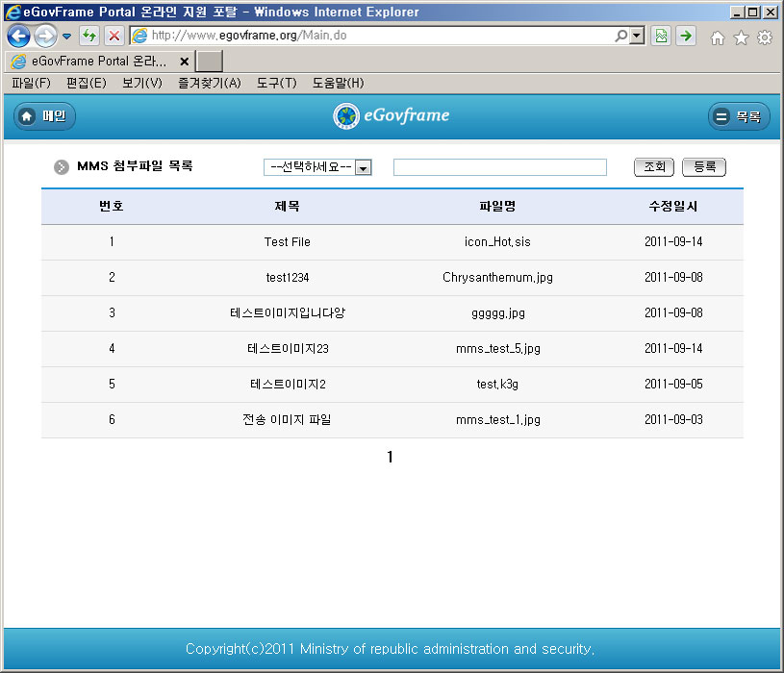Open the recent pages dropdown arrow
Screen dimensions: 784x673
[x=66, y=37]
